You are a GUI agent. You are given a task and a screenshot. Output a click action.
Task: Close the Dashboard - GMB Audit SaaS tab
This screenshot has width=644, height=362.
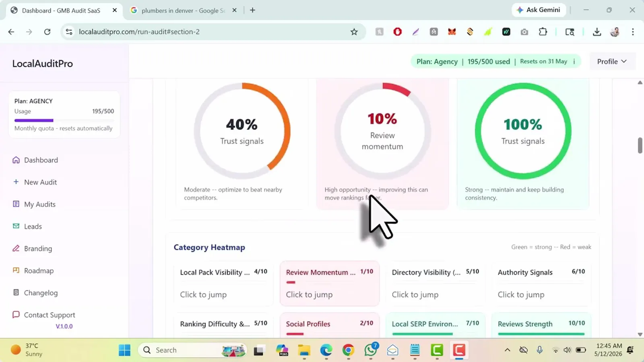115,10
